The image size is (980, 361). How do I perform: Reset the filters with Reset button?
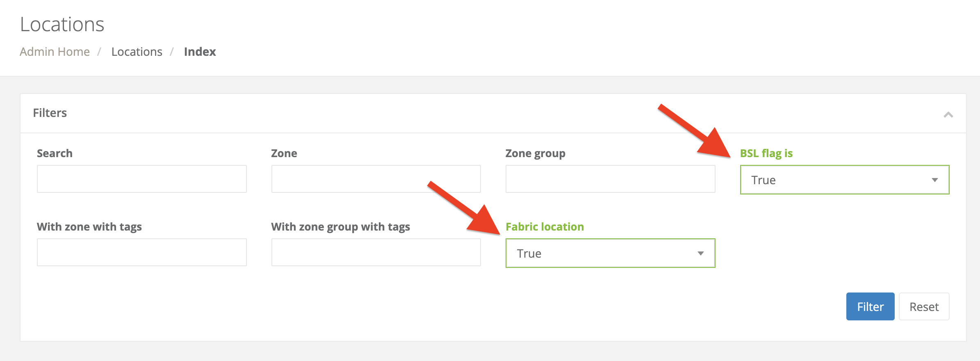click(924, 307)
